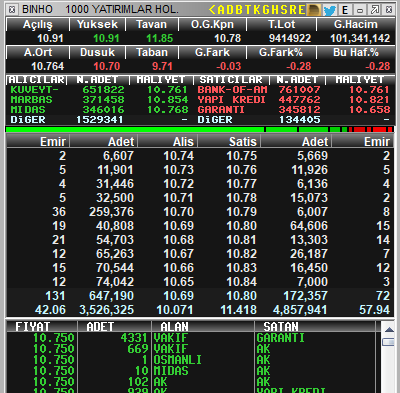Click the G.Fark% value -0.28
The height and width of the screenshot is (393, 400).
(x=298, y=66)
